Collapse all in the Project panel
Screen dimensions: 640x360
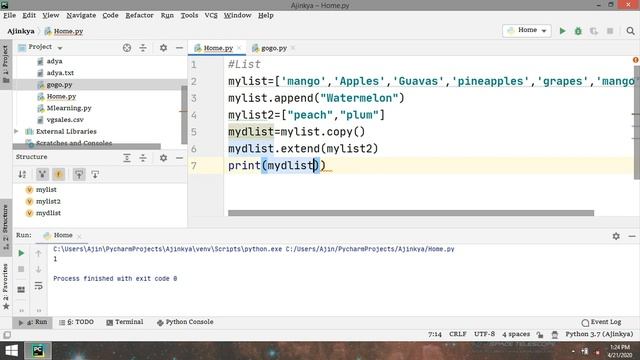click(x=143, y=48)
